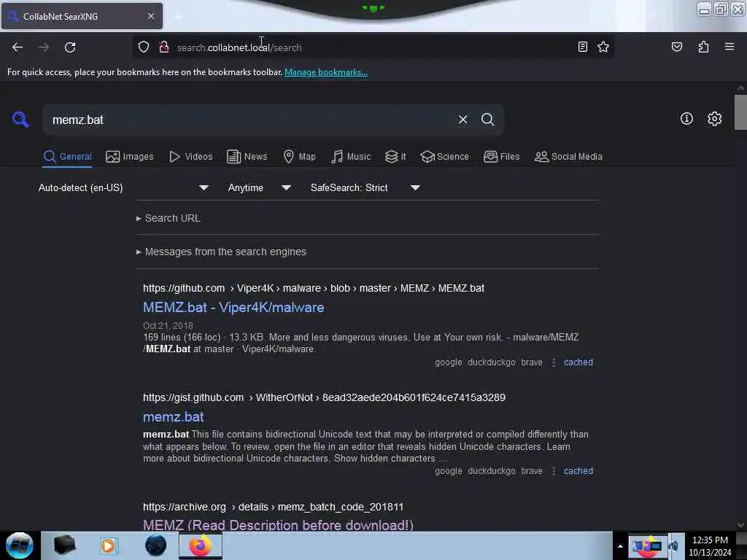Inspect the insecure connection padlock icon
The image size is (747, 560).
(x=164, y=47)
